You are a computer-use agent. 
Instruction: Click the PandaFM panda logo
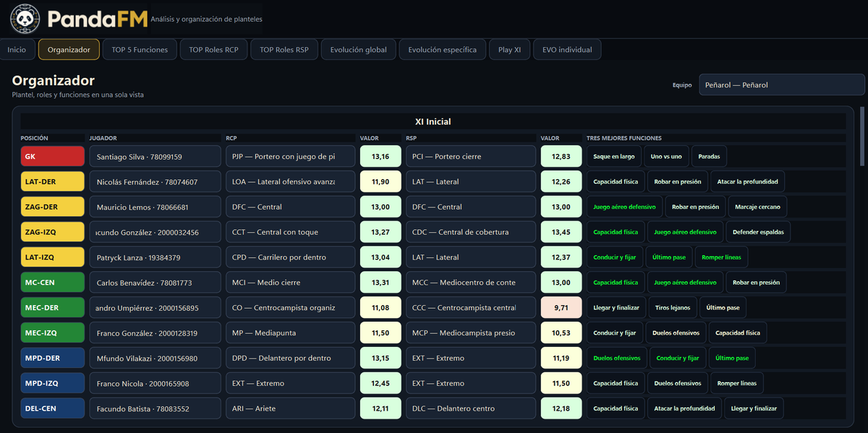pyautogui.click(x=25, y=19)
